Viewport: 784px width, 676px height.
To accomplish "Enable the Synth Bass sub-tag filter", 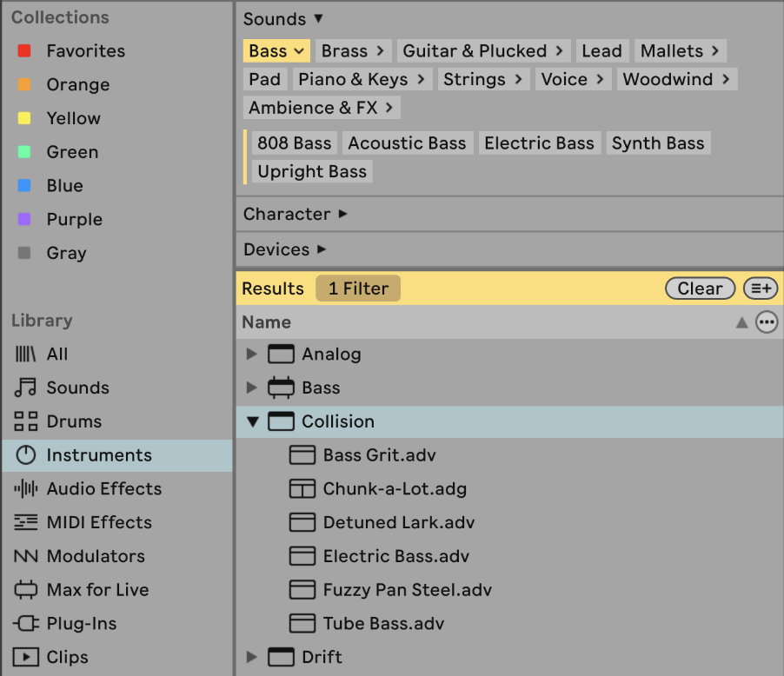I will [657, 143].
